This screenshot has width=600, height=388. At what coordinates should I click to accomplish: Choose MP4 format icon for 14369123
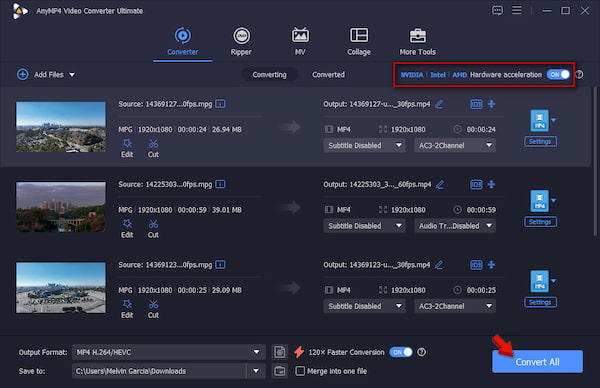click(x=539, y=281)
